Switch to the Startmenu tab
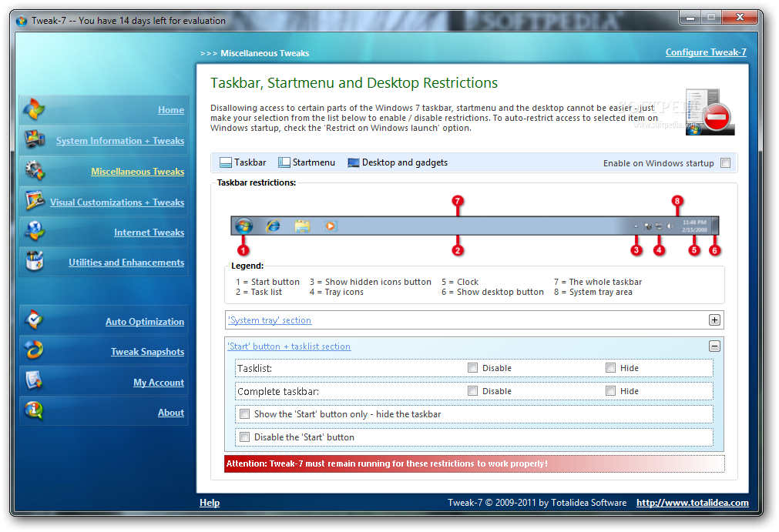 tap(307, 162)
